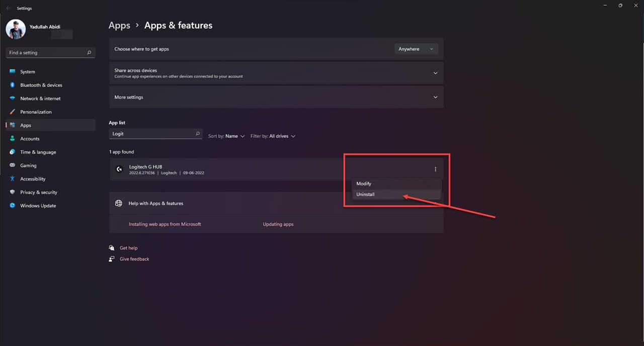Click the three-dot menu for Logitech G HUB
644x346 pixels.
pyautogui.click(x=435, y=169)
